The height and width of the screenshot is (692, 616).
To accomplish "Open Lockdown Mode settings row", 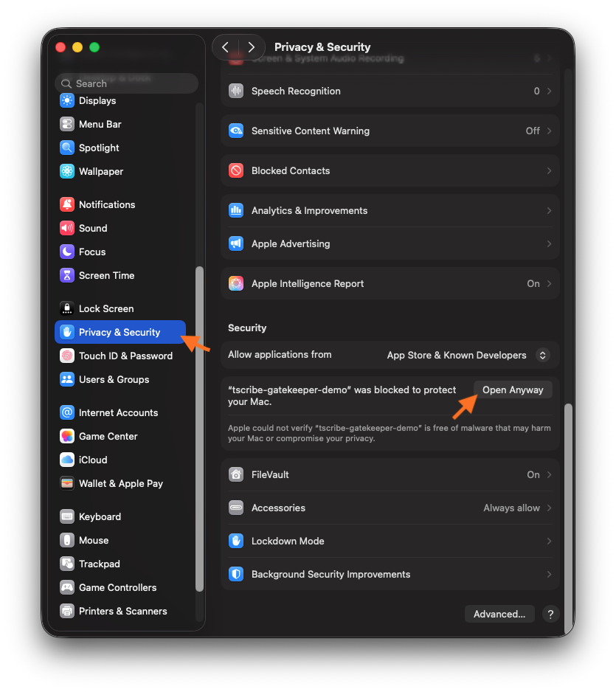I will pos(390,541).
